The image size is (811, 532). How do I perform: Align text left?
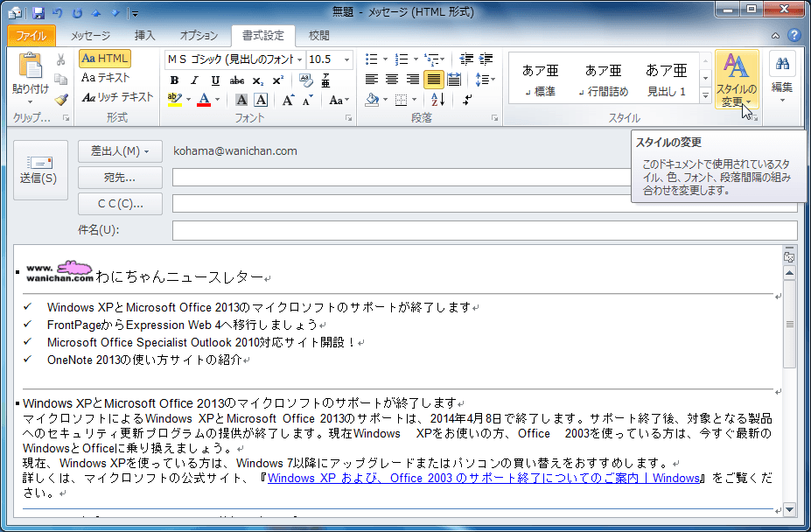[x=371, y=80]
